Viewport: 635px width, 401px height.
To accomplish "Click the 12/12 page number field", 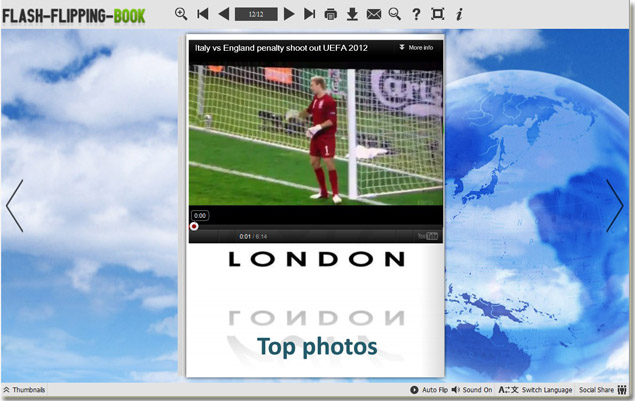I will tap(256, 15).
